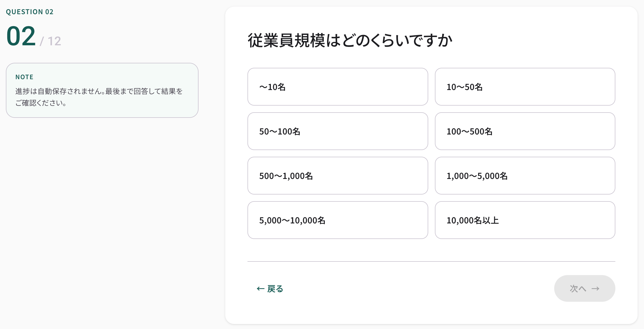
Task: Click the QUESTION 02 label
Action: click(x=30, y=12)
